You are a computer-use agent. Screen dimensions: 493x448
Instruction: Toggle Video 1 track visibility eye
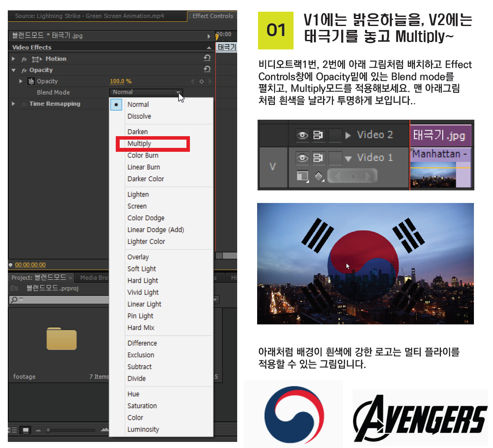pyautogui.click(x=303, y=157)
